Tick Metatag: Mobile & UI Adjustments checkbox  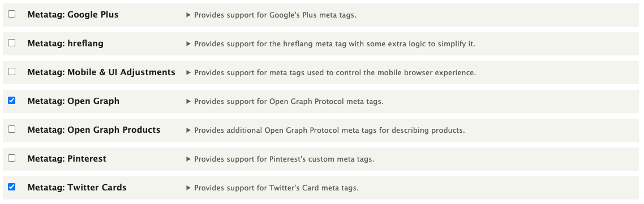click(11, 71)
